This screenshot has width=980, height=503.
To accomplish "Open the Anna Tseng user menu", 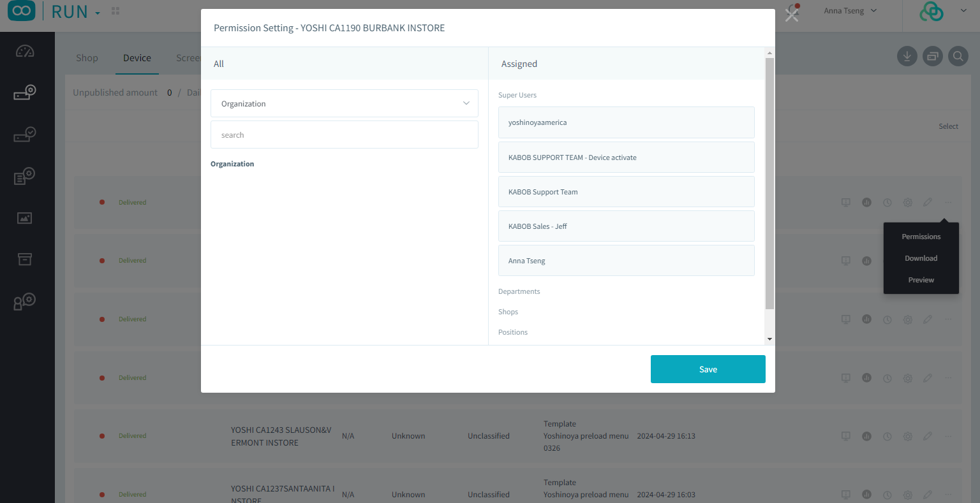I will pyautogui.click(x=850, y=11).
